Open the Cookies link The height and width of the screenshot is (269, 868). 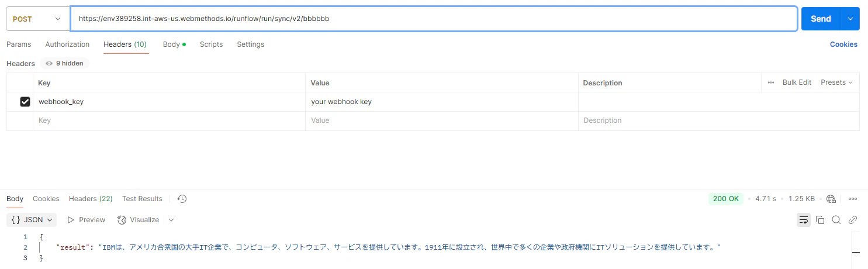click(843, 44)
